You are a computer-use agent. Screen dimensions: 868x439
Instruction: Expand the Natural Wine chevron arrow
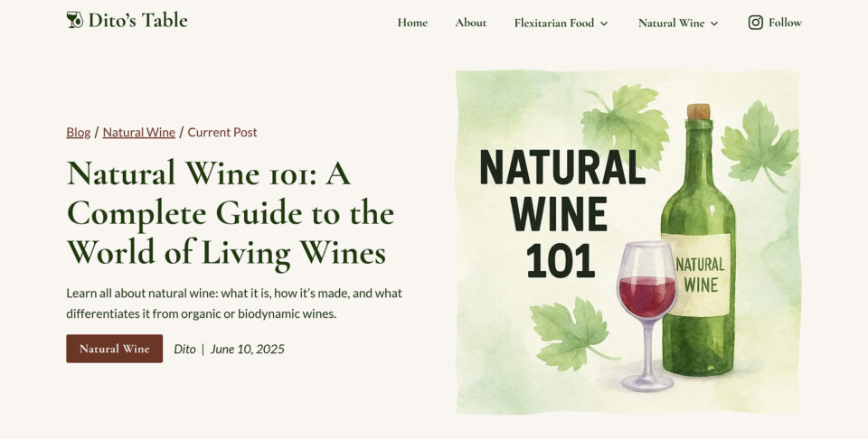point(714,23)
